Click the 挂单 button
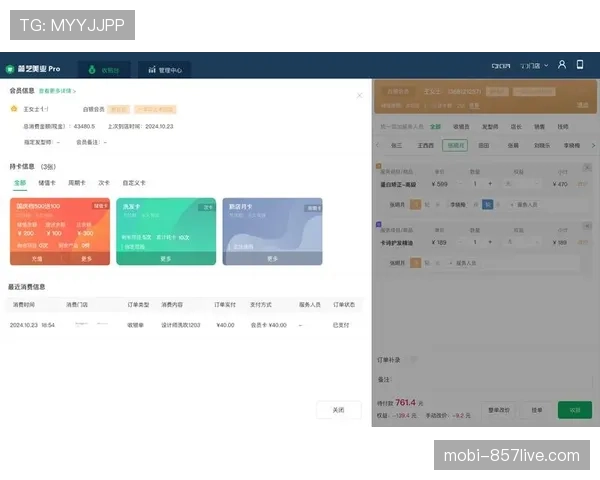 tap(536, 410)
